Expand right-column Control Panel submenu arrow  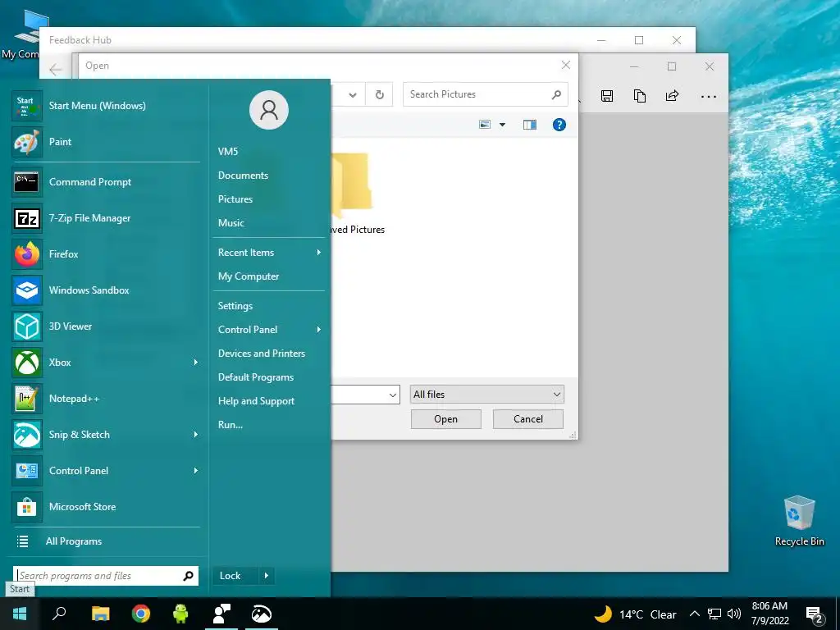319,330
